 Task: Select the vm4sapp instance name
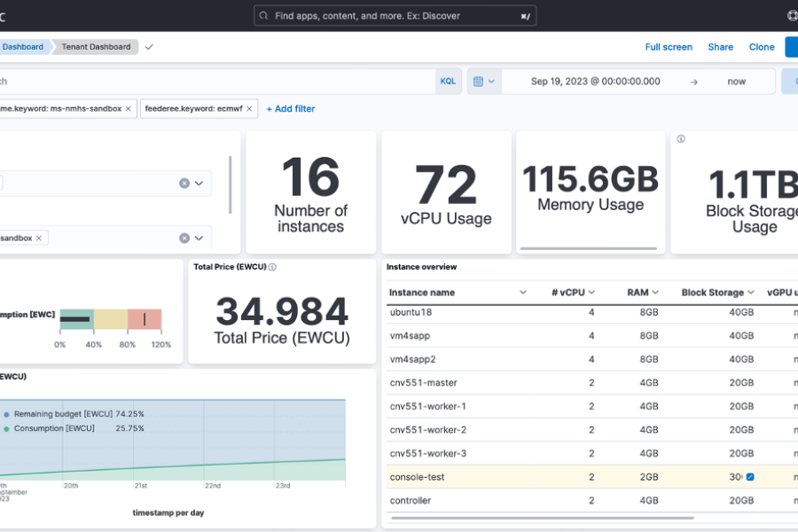click(410, 335)
